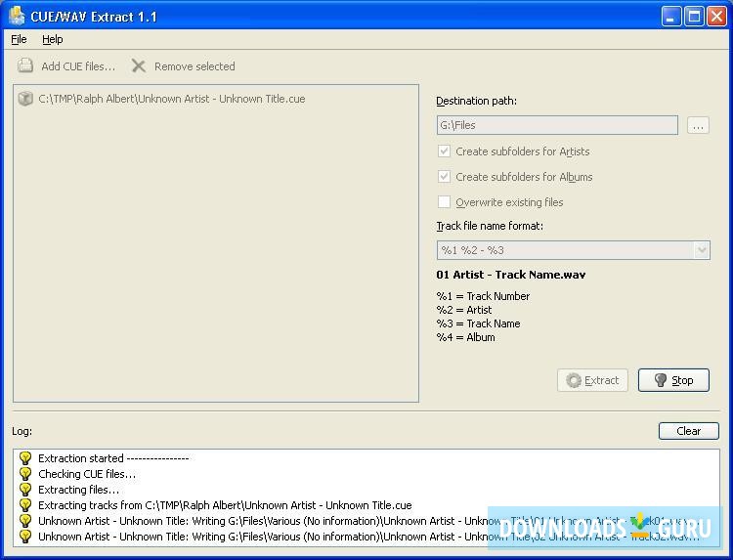Click '%3 = Track Name' legend text
Viewport: 733px width, 560px height.
(478, 323)
